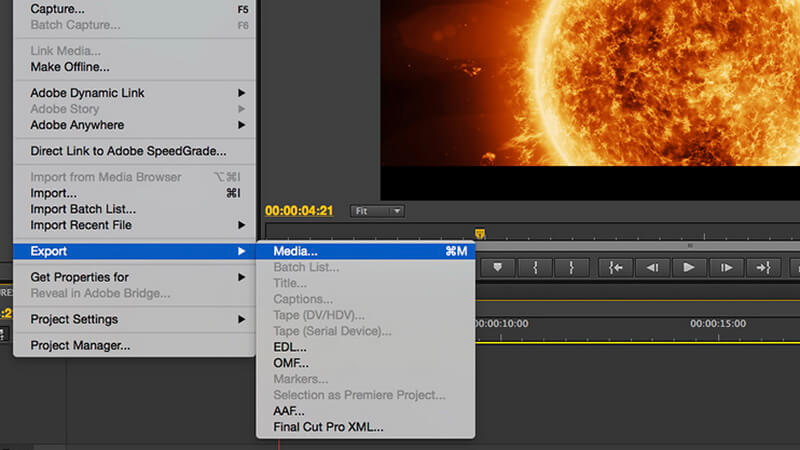The height and width of the screenshot is (450, 800).
Task: Click the Go to In point button
Action: click(x=615, y=267)
